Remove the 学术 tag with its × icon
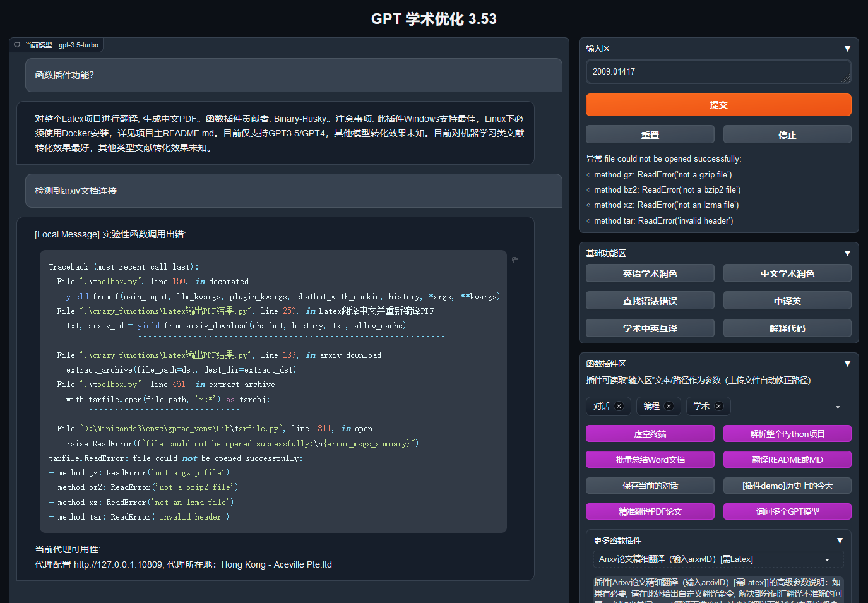 (720, 406)
